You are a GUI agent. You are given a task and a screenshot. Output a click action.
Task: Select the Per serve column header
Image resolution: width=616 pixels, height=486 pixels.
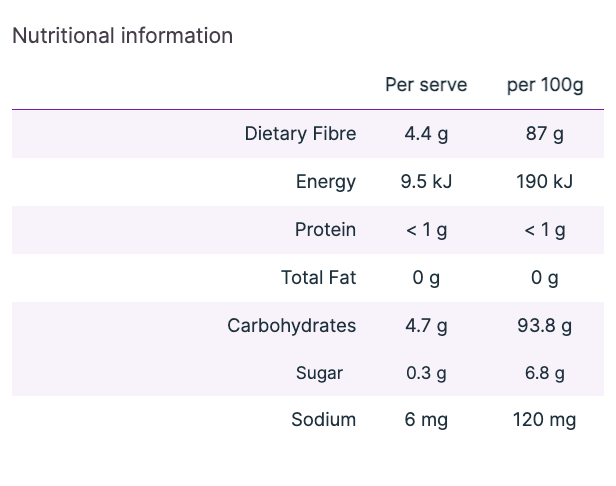pos(426,85)
